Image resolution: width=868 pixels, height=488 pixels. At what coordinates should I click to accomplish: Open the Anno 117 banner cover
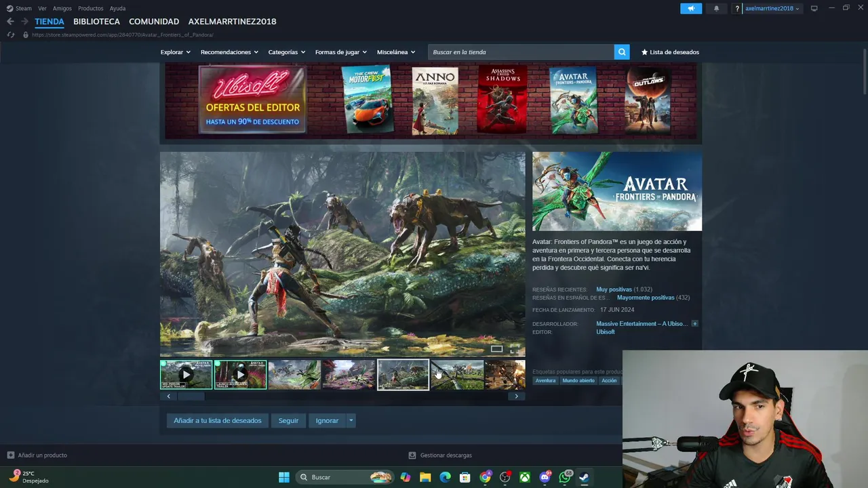click(x=435, y=100)
